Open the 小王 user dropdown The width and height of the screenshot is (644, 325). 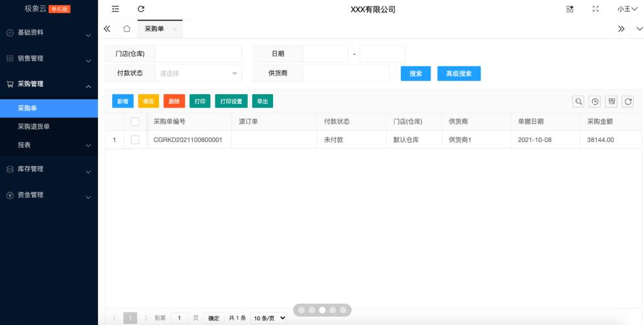[627, 9]
